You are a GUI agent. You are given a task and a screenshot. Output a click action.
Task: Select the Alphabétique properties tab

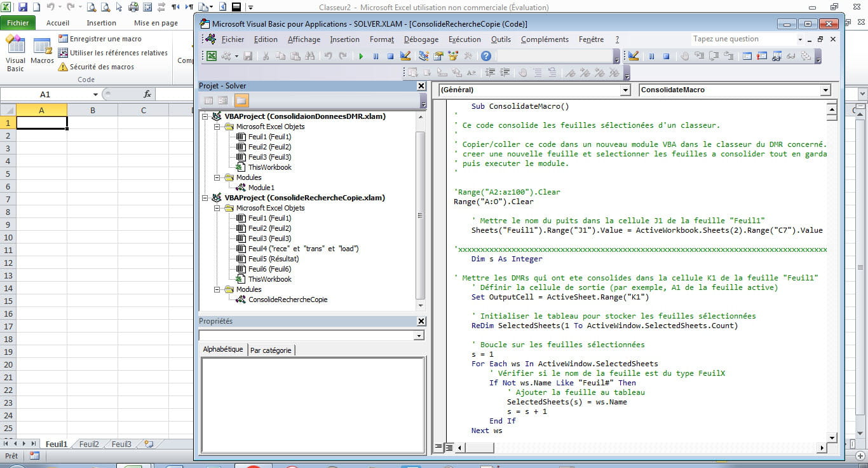[x=223, y=349]
